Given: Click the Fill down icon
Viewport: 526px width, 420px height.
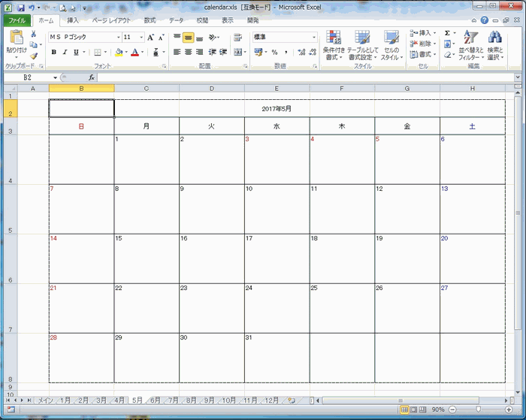Looking at the screenshot, I should pyautogui.click(x=447, y=44).
